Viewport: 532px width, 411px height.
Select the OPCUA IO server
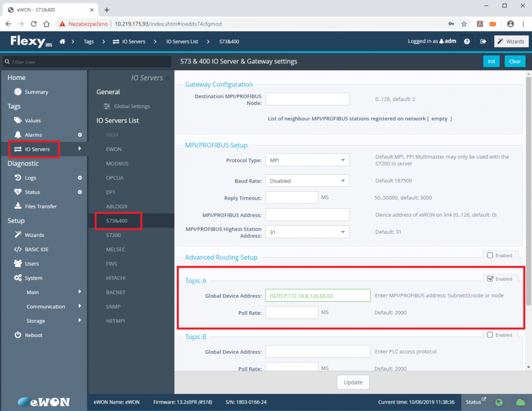tap(115, 178)
